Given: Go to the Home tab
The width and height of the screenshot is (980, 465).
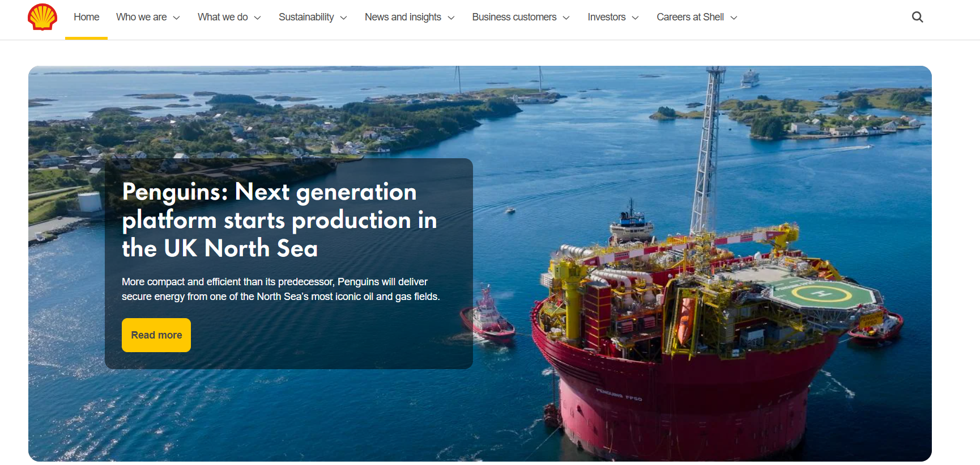Looking at the screenshot, I should click(x=86, y=17).
